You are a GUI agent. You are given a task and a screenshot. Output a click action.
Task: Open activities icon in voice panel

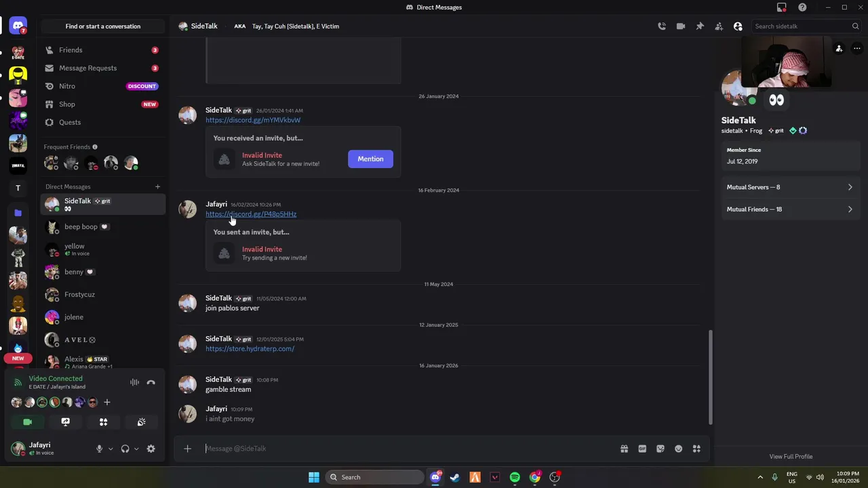coord(104,422)
